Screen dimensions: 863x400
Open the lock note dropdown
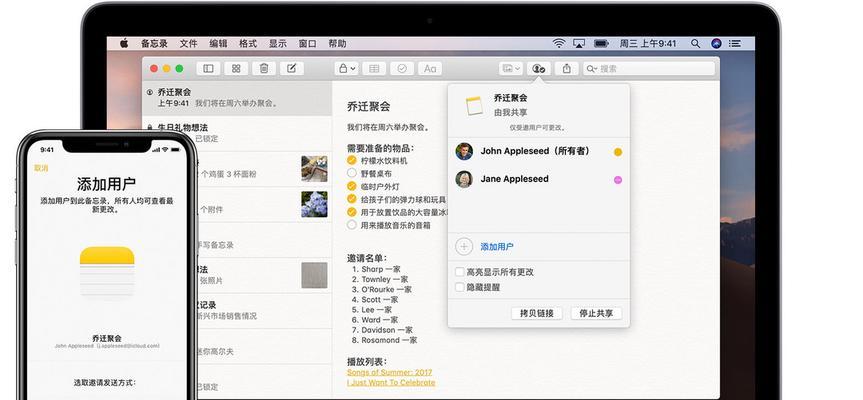tap(346, 68)
